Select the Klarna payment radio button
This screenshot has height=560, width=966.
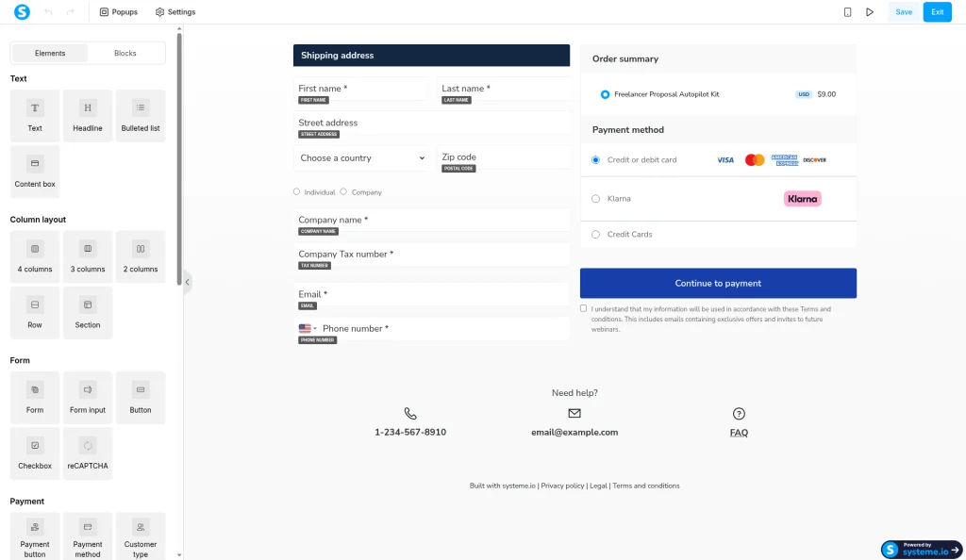click(596, 199)
